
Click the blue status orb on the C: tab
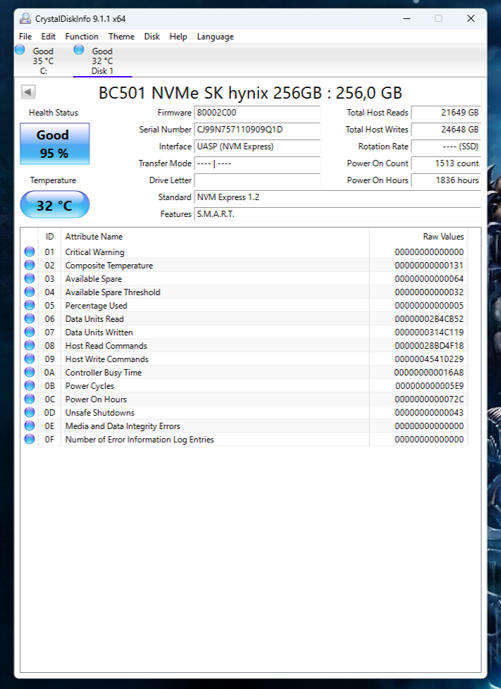point(20,50)
